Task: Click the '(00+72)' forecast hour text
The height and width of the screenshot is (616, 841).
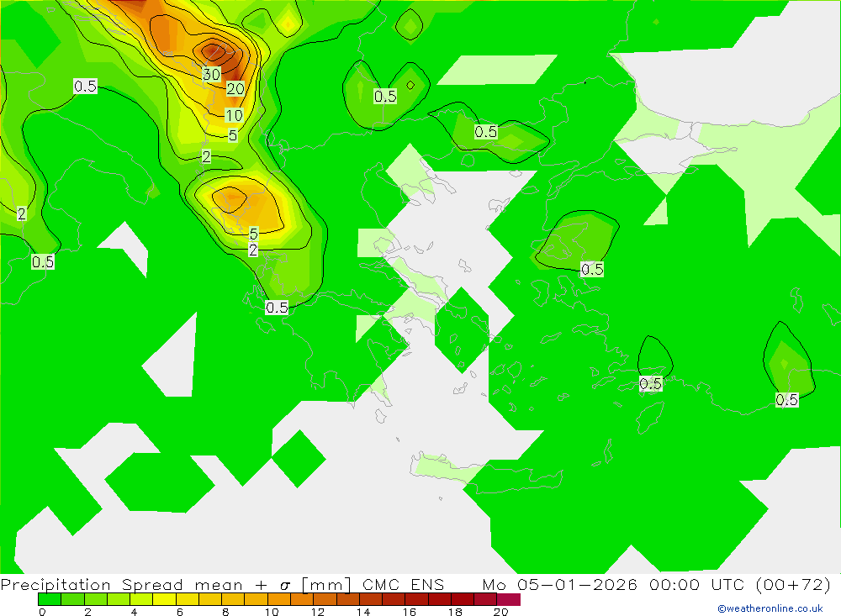Action: pyautogui.click(x=793, y=584)
